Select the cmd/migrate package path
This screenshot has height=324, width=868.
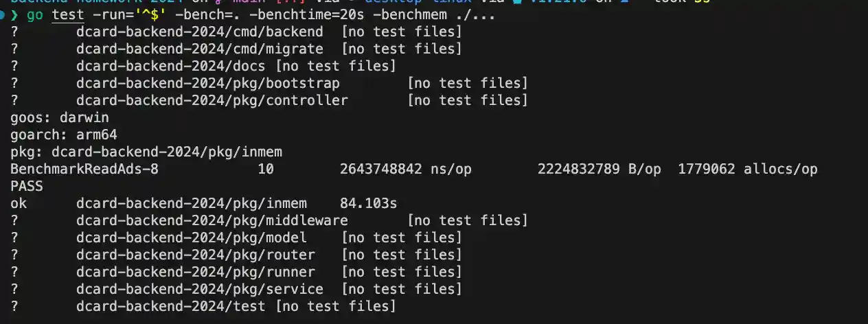(199, 49)
